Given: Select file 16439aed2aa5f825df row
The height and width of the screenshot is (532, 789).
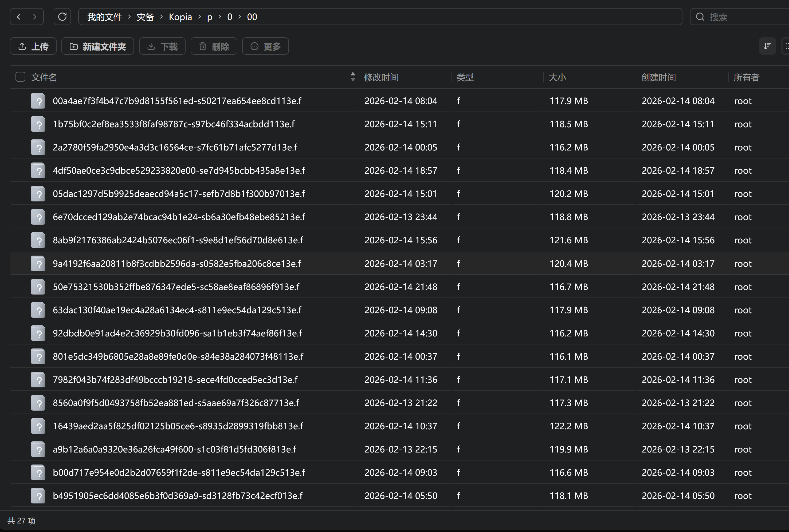Looking at the screenshot, I should click(178, 426).
